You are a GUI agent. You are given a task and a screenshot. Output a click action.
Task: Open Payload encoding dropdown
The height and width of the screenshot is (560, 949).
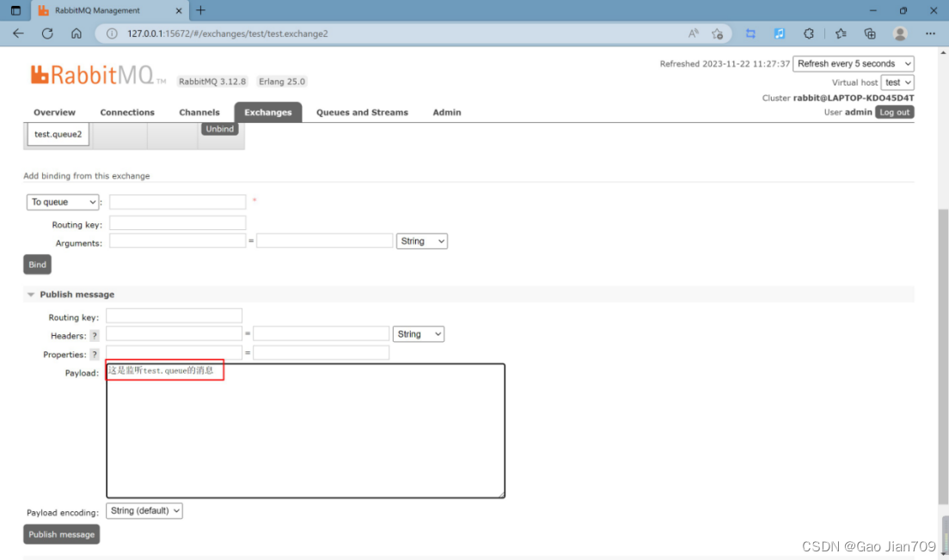click(144, 511)
